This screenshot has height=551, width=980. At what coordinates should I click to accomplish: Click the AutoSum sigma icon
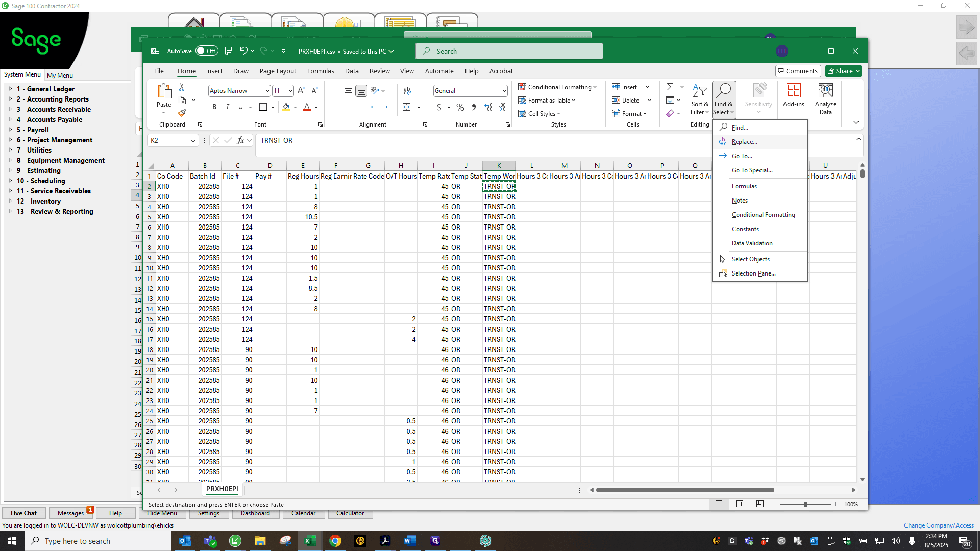670,87
